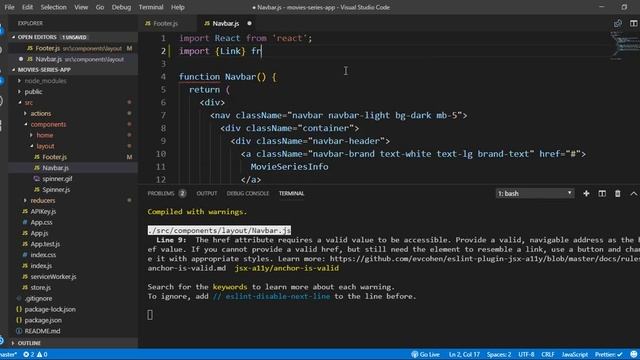This screenshot has width=640, height=360.
Task: Open package-lock.json file
Action: click(x=50, y=309)
